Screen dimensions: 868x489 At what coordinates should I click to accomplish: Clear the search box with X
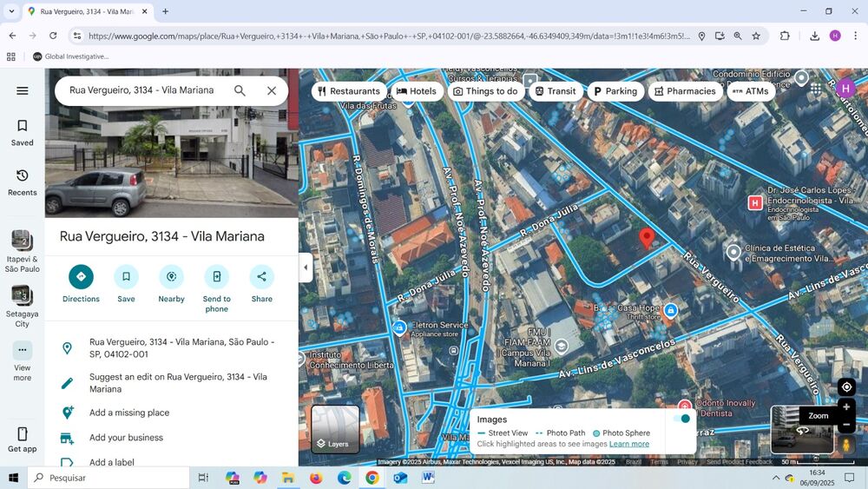click(271, 90)
